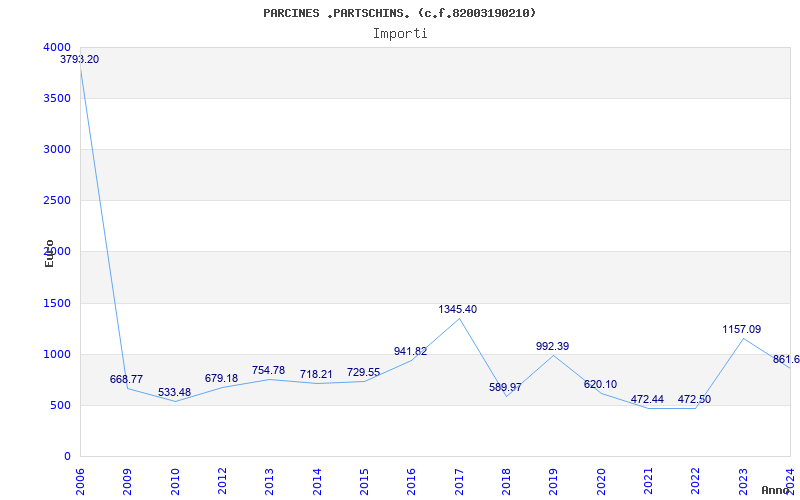The height and width of the screenshot is (500, 800).
Task: Click the 620.10 data label
Action: click(x=600, y=385)
